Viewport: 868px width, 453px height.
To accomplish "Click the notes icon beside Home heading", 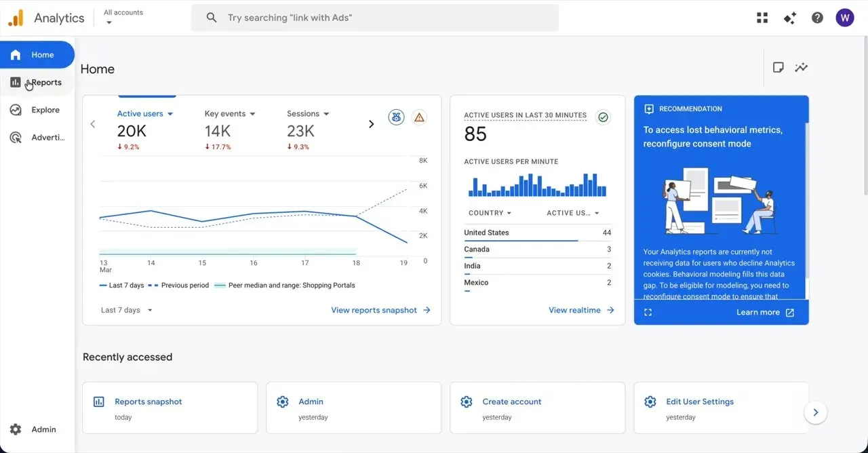I will (x=778, y=67).
